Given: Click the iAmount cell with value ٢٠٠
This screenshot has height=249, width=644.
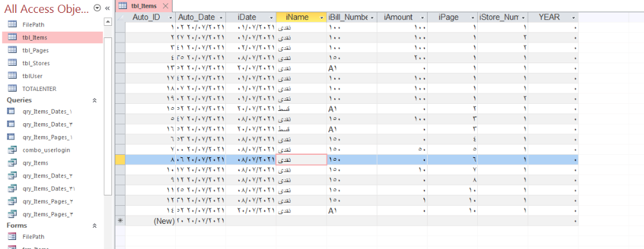Looking at the screenshot, I should click(402, 57).
